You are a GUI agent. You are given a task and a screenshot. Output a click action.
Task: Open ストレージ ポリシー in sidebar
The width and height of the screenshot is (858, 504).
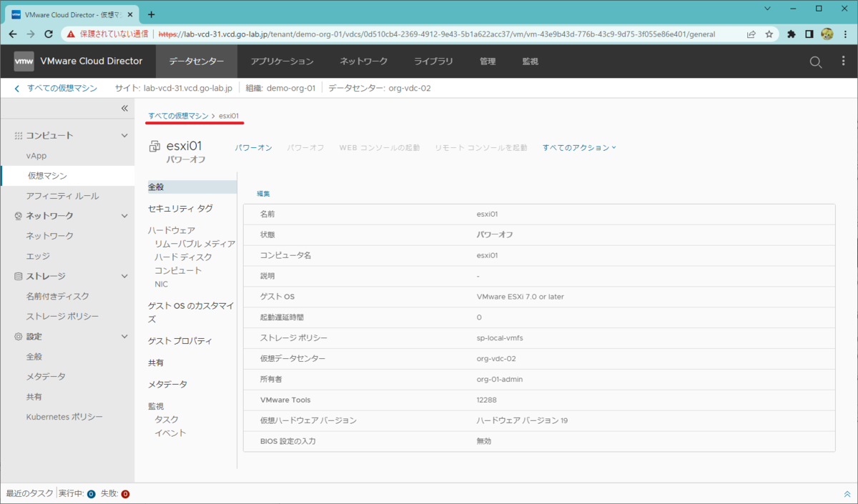coord(63,316)
